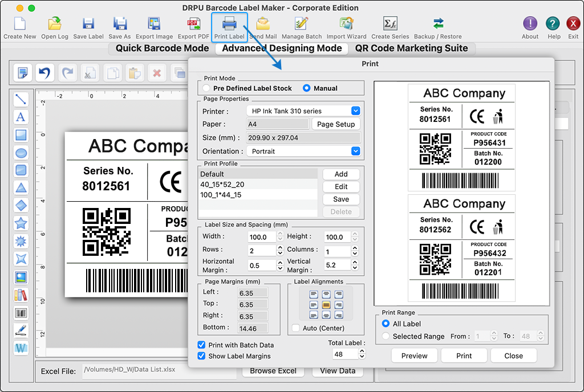Select the WordArt W tool
584x392 pixels.
coord(21,348)
